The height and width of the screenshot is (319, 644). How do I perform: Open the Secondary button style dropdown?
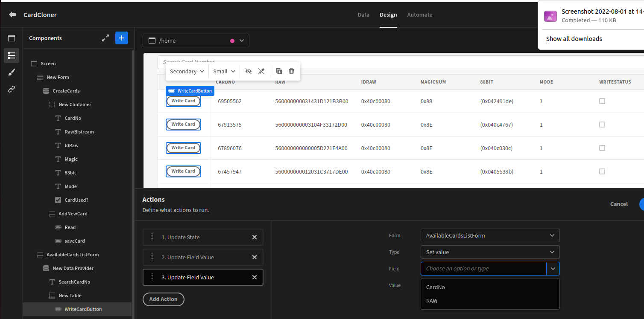[187, 71]
